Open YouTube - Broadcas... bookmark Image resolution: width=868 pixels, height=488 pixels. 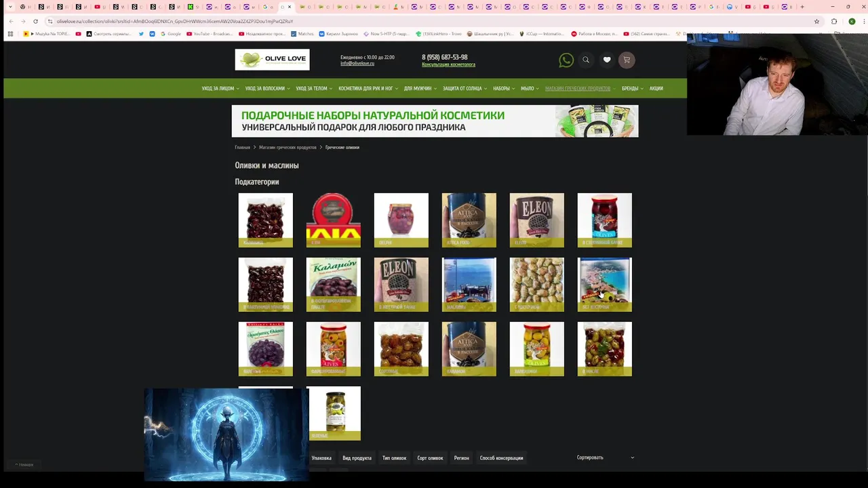(x=210, y=33)
